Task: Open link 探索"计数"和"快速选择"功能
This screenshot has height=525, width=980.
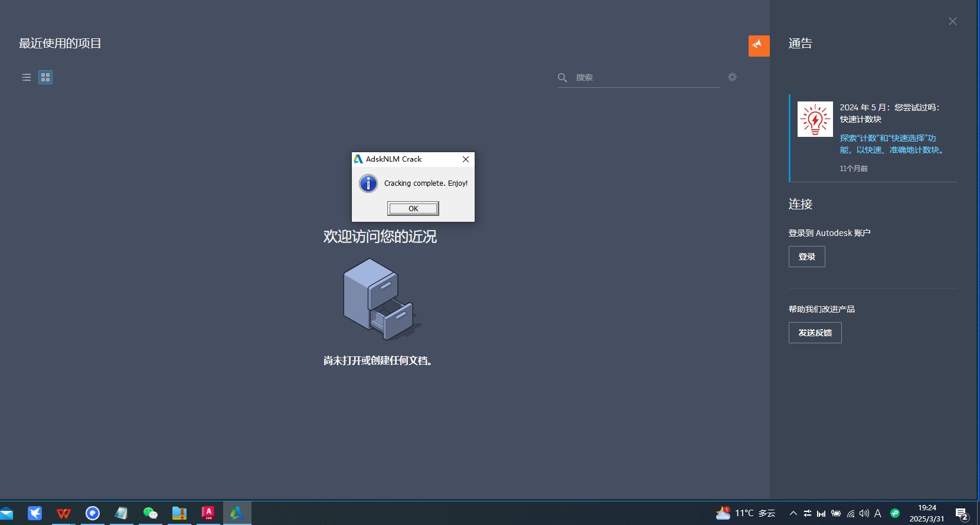Action: pyautogui.click(x=892, y=144)
